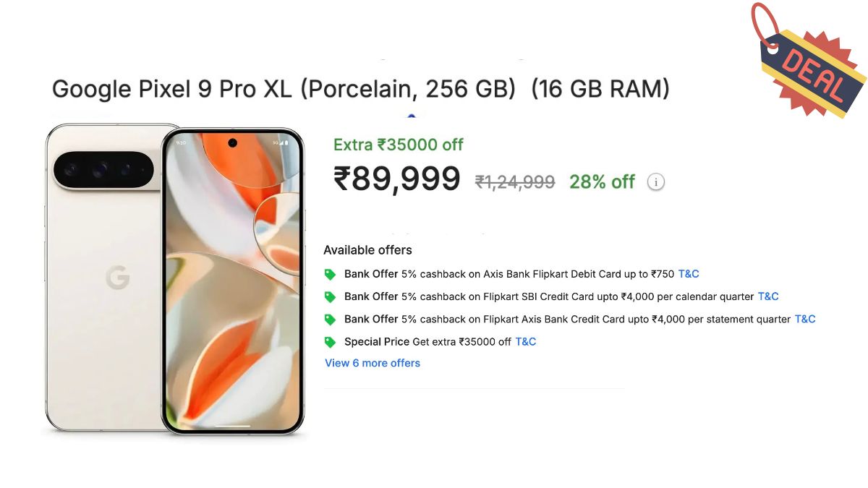The image size is (868, 488).
Task: Click the Available offers heading
Action: [x=368, y=249]
